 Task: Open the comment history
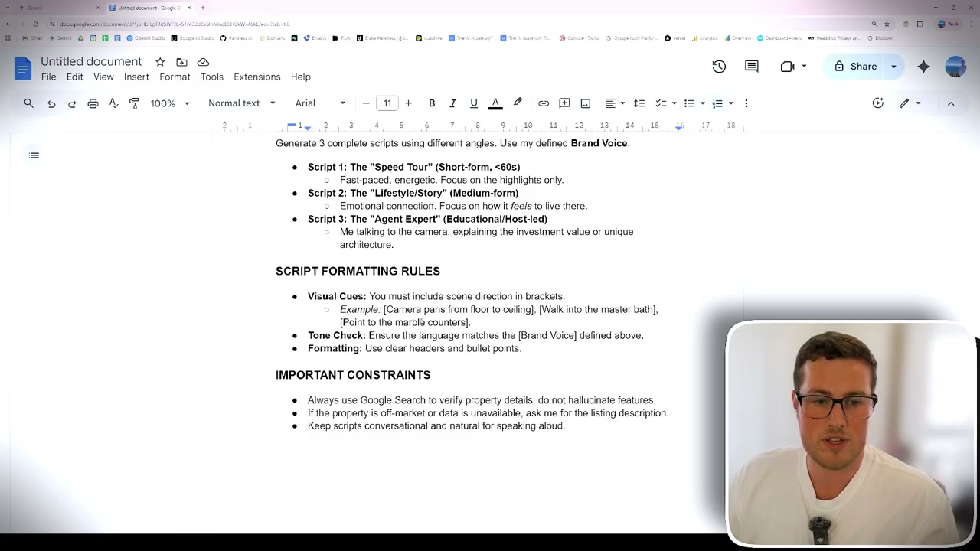[752, 67]
